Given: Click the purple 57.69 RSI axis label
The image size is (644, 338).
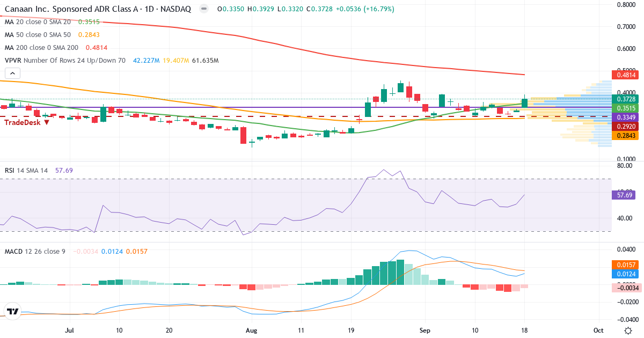Looking at the screenshot, I should click(x=623, y=195).
